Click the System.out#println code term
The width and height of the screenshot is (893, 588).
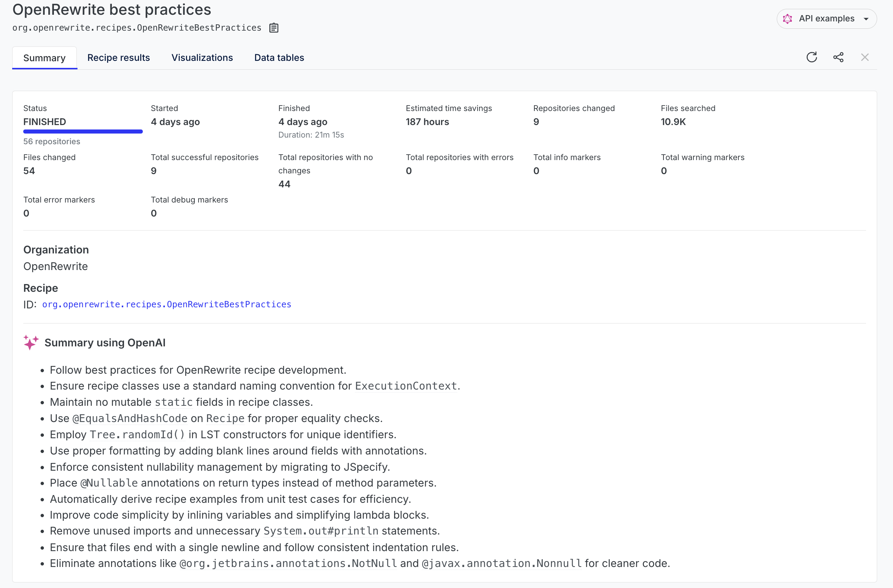click(x=321, y=530)
